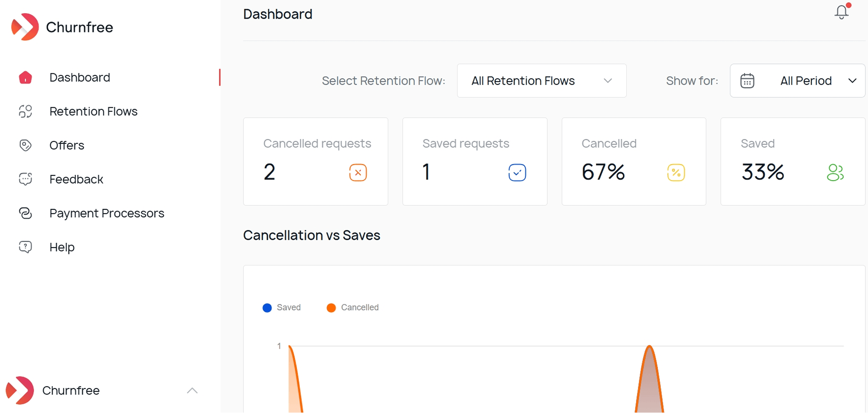The width and height of the screenshot is (868, 413).
Task: Toggle the Saved legend in the chart
Action: 281,307
